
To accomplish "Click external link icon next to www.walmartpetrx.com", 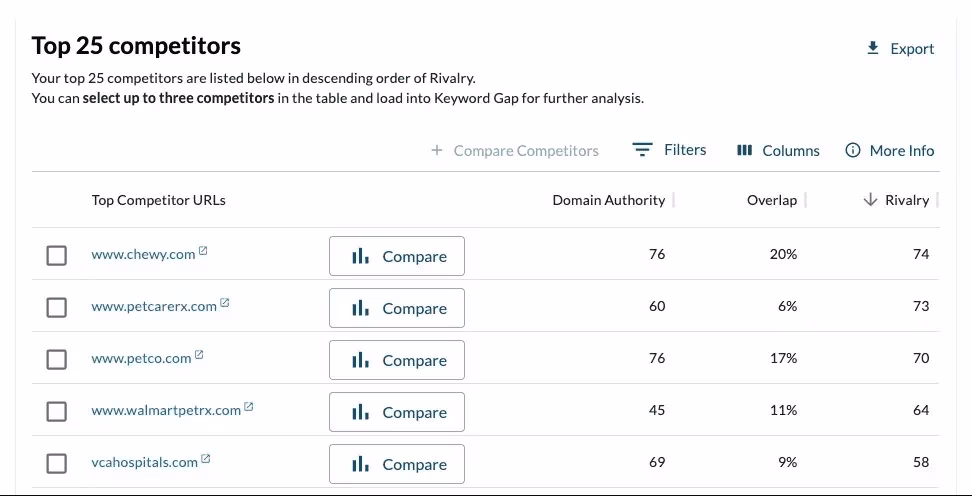I will [x=249, y=408].
